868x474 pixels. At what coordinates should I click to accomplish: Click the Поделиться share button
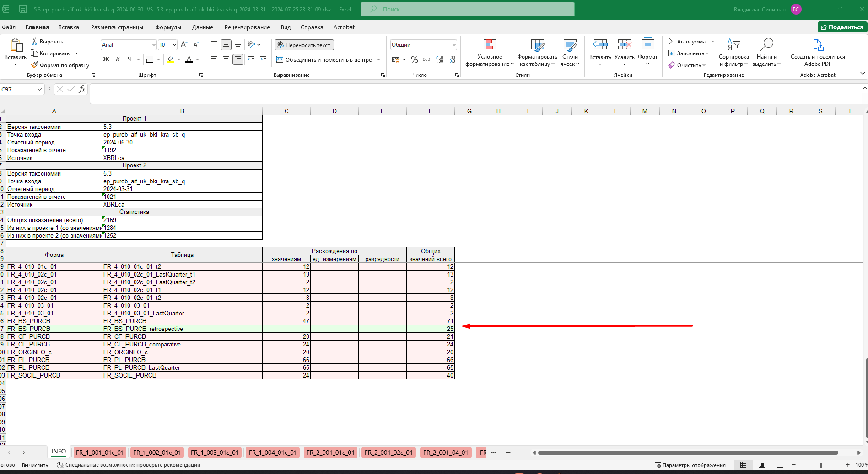pos(842,27)
